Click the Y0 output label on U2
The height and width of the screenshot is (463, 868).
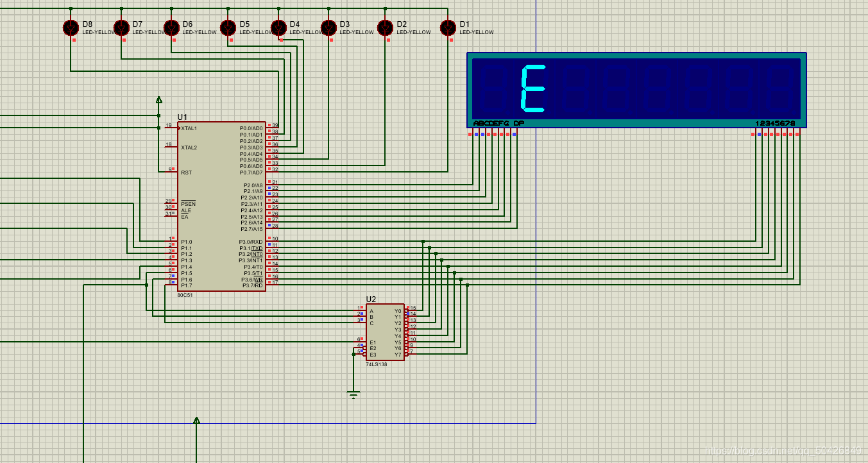pyautogui.click(x=398, y=311)
